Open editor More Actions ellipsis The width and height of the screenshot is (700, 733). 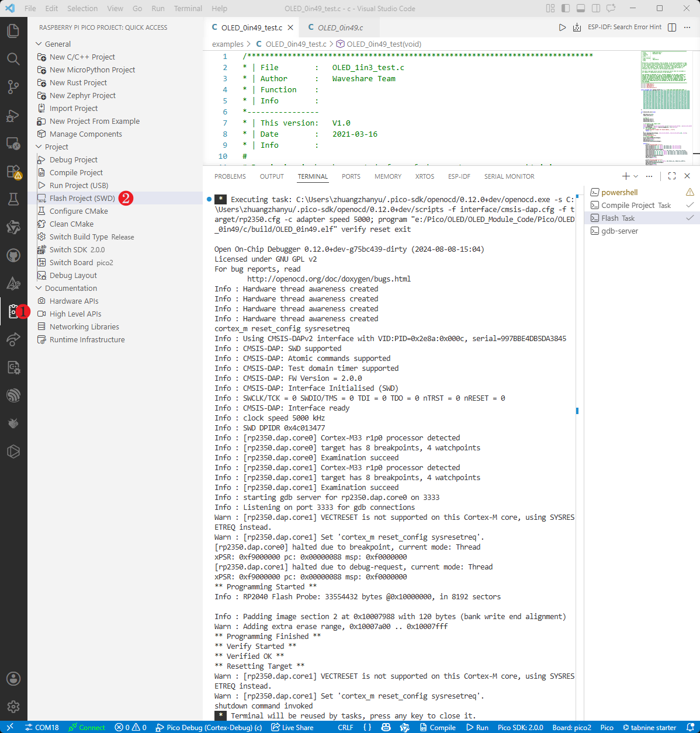click(x=688, y=27)
